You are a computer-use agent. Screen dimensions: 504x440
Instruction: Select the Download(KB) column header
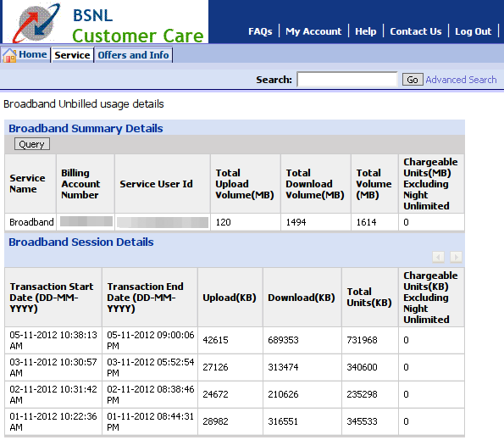(x=302, y=298)
